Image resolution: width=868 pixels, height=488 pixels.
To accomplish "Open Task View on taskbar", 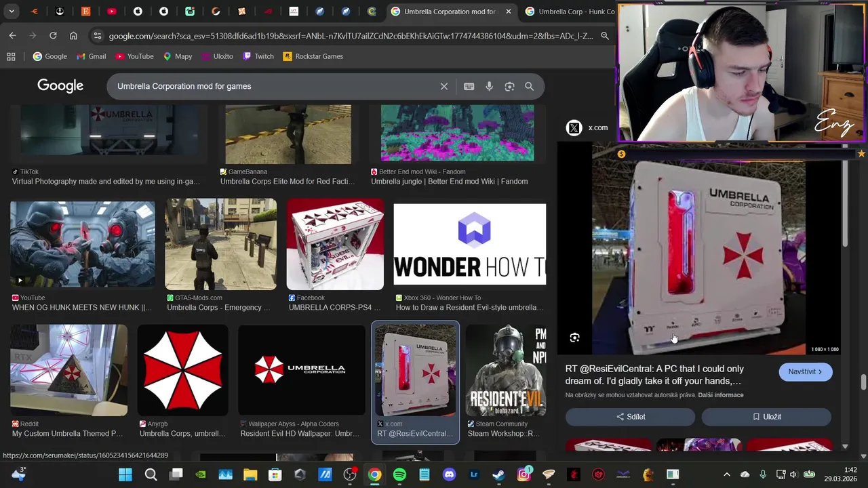I will (176, 474).
